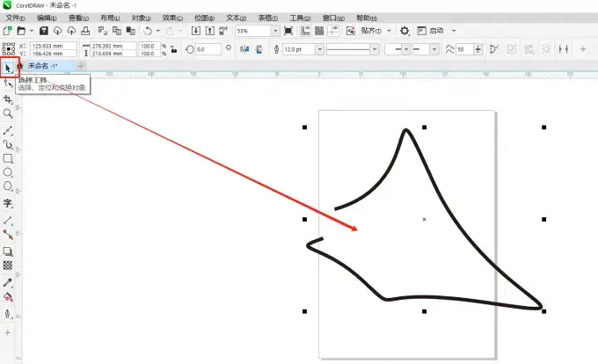598x364 pixels.
Task: Add a new document tab with plus
Action: [81, 65]
